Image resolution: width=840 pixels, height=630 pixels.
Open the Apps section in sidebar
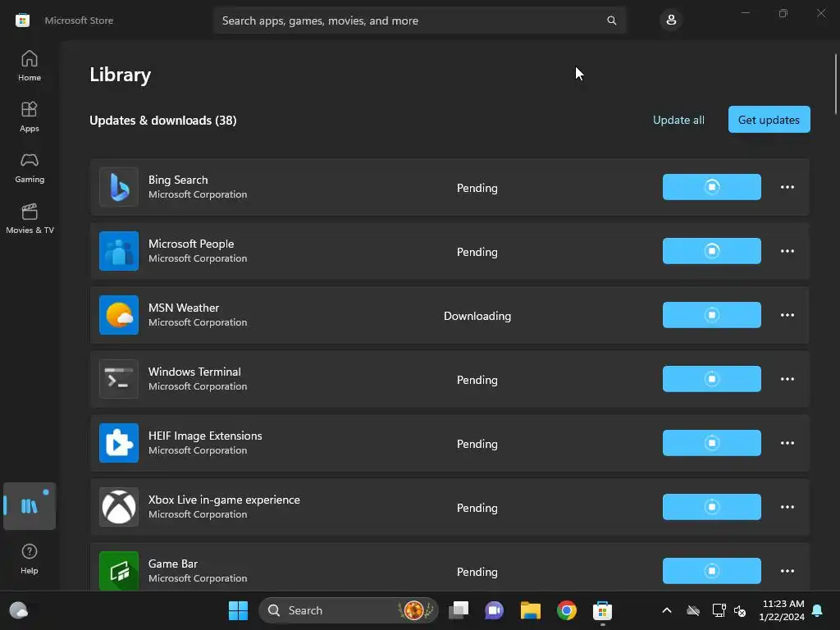point(30,116)
